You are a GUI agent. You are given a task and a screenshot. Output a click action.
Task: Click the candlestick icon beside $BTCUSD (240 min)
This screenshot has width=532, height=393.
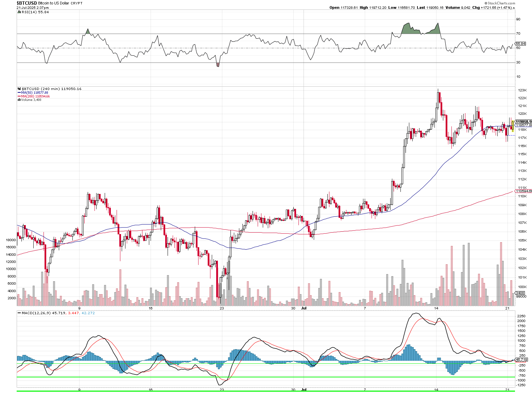click(19, 89)
